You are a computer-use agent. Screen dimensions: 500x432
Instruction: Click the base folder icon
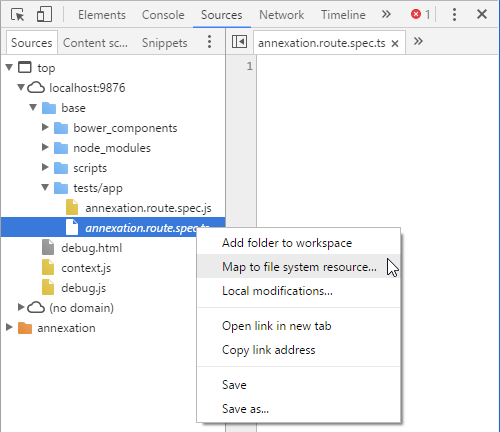pyautogui.click(x=49, y=108)
